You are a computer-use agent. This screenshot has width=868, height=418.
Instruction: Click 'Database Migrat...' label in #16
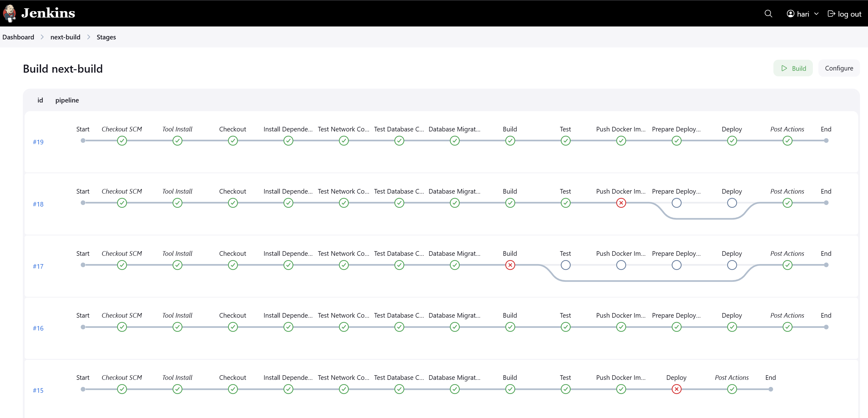click(x=454, y=316)
